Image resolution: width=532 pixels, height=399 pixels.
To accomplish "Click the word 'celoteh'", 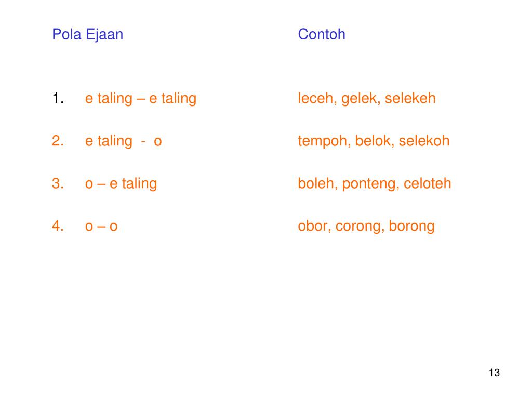I will point(428,183).
